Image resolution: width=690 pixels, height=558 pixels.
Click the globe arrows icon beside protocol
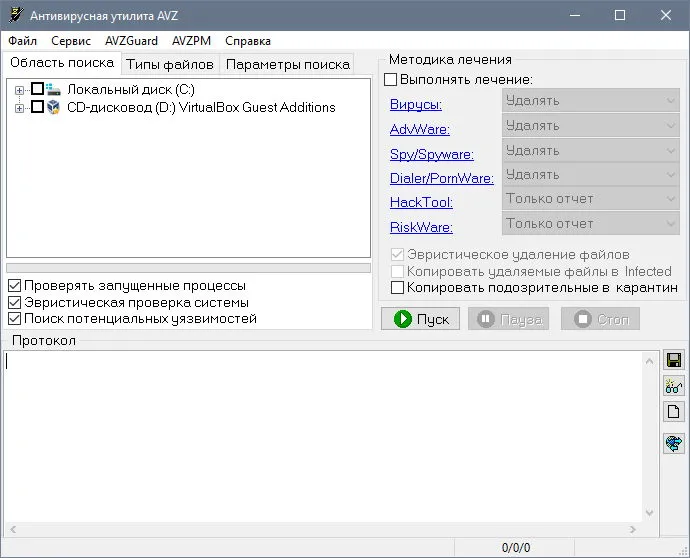click(674, 443)
